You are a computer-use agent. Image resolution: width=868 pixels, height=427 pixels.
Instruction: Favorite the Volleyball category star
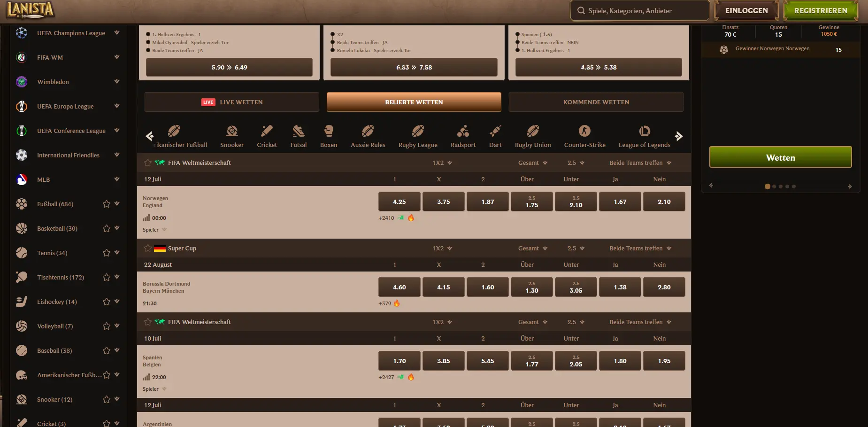pos(107,326)
